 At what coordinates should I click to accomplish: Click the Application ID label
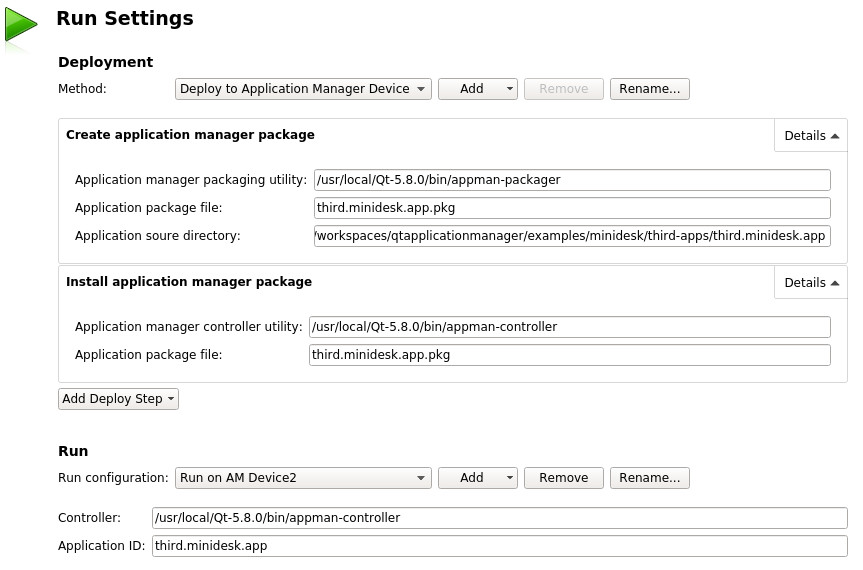click(x=101, y=546)
